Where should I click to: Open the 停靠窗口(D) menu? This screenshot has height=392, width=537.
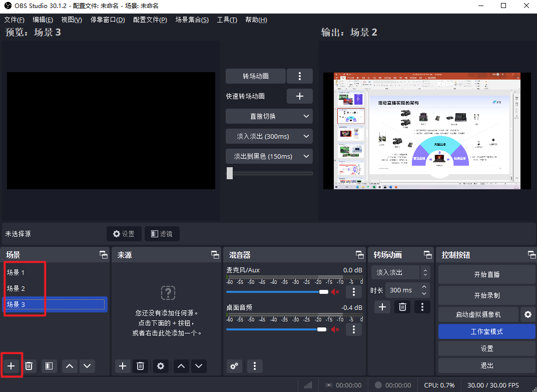(x=108, y=20)
